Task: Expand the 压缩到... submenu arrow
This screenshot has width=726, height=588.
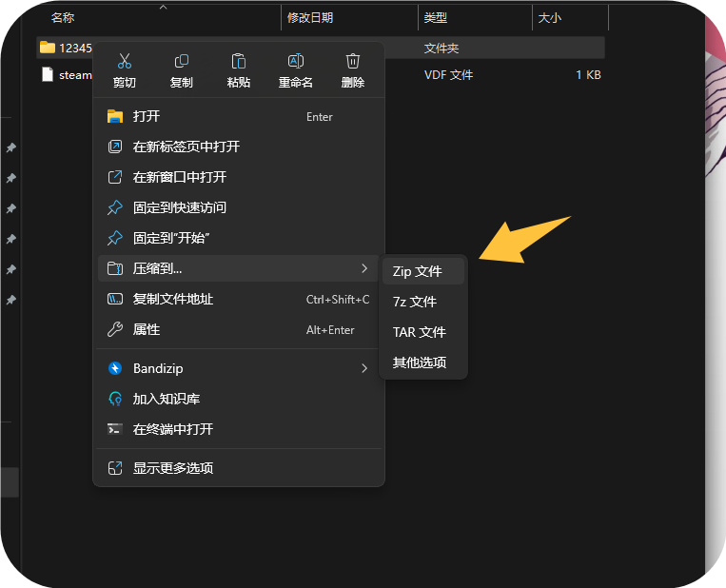Action: point(363,269)
